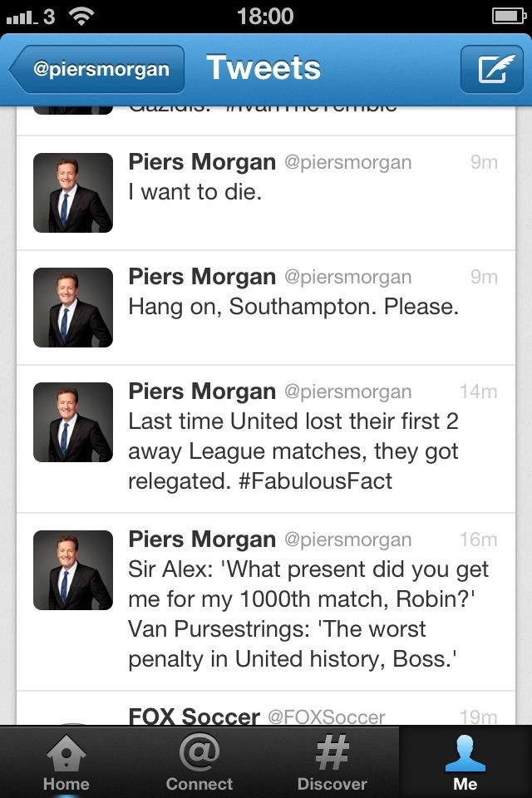Tap avatar beside the 'Sir Alex' tweet

click(x=73, y=570)
